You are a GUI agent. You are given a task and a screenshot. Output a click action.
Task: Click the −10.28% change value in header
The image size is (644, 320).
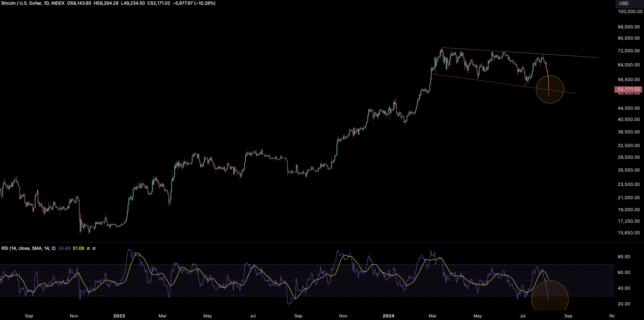click(205, 3)
